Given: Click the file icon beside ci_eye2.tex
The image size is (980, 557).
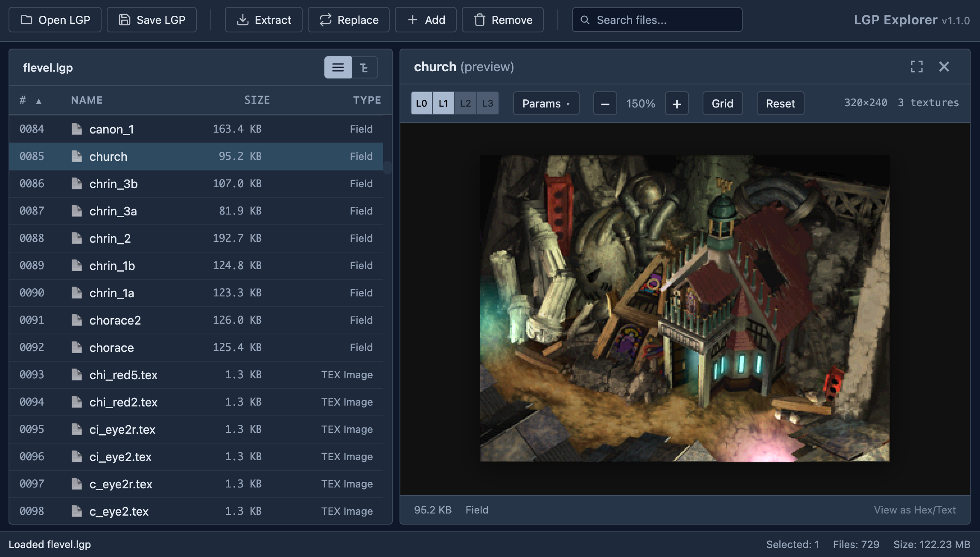Looking at the screenshot, I should click(x=77, y=456).
